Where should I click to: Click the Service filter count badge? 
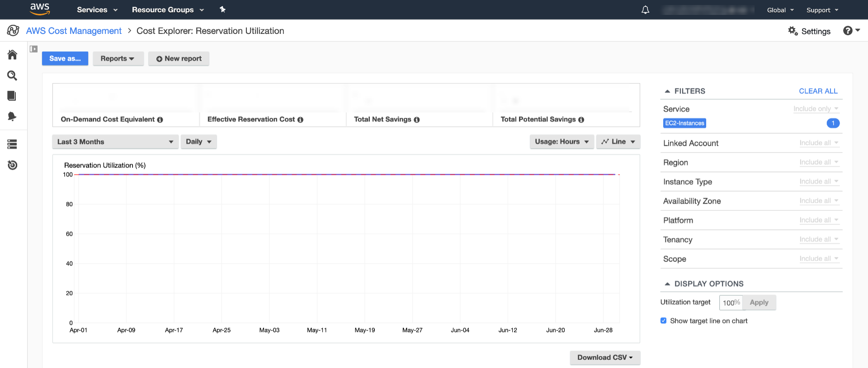[833, 123]
